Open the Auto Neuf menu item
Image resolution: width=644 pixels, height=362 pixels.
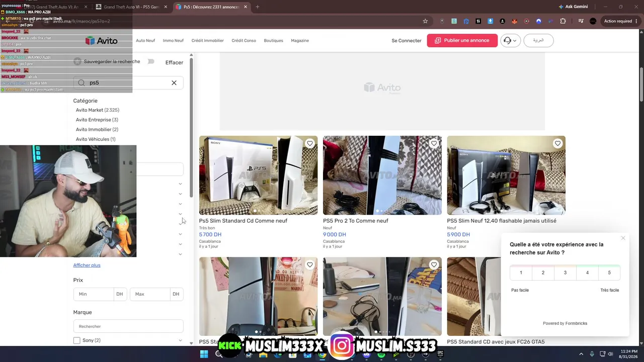tap(145, 41)
